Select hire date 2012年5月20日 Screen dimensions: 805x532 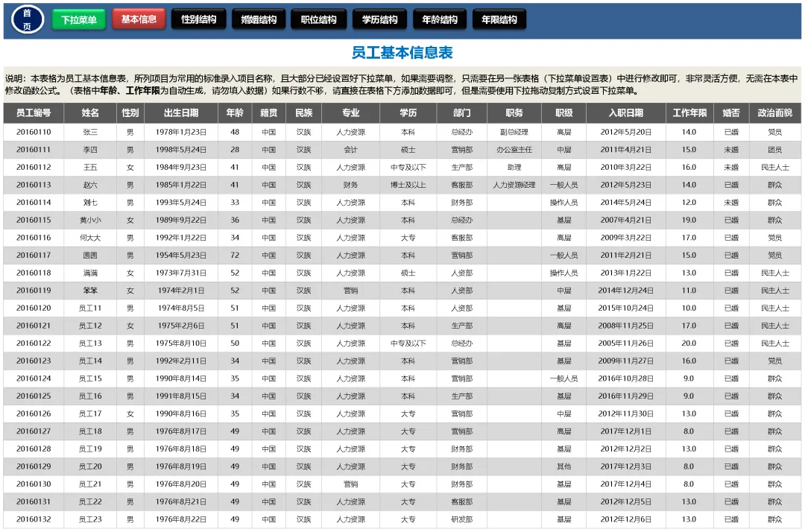tap(626, 133)
